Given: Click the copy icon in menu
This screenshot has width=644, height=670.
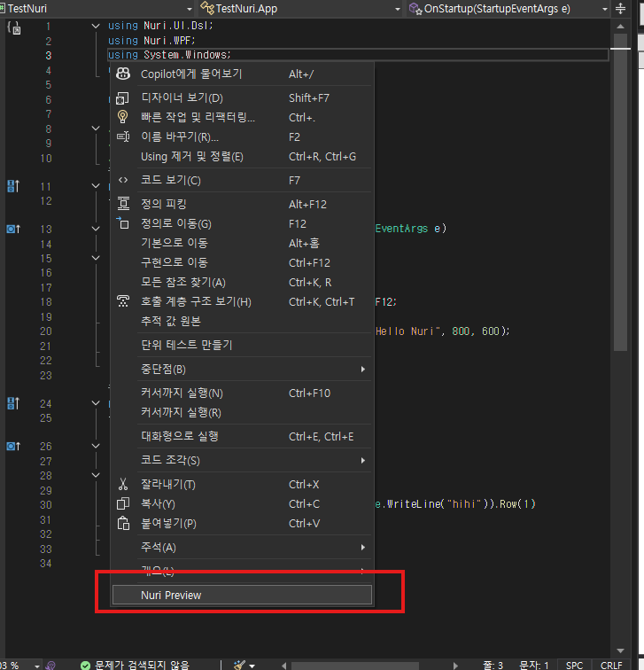Looking at the screenshot, I should 123,503.
